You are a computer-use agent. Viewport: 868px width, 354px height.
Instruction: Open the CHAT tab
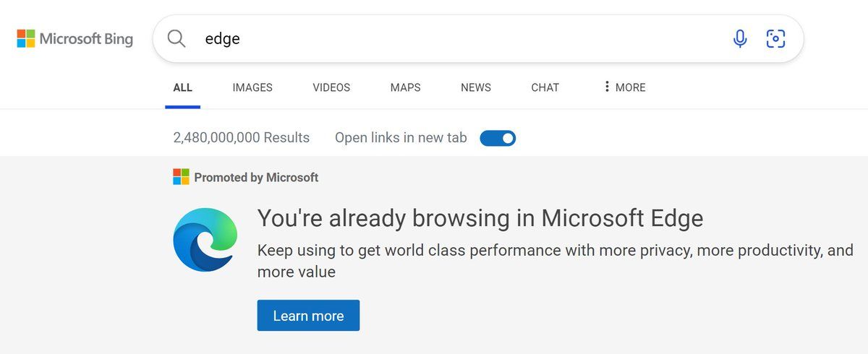[545, 87]
